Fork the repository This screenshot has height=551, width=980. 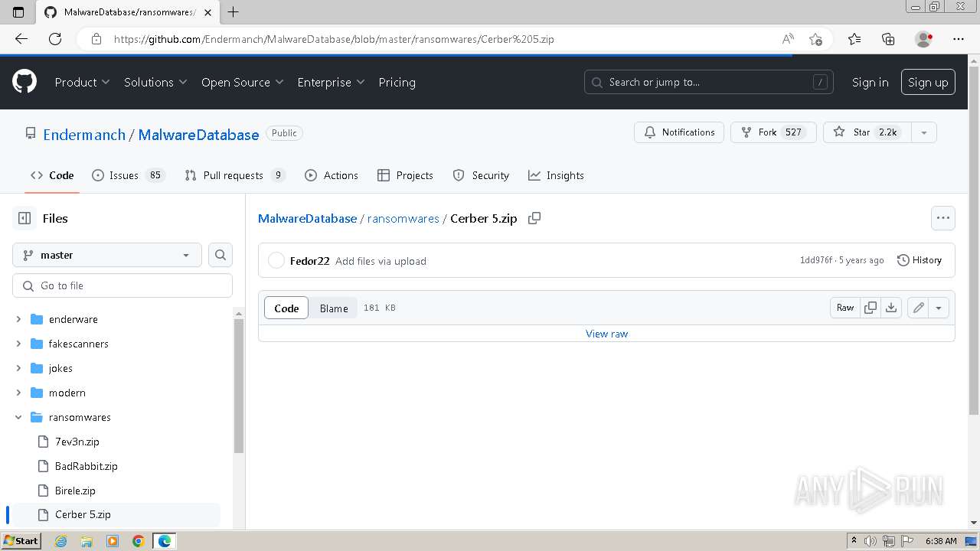pos(773,132)
